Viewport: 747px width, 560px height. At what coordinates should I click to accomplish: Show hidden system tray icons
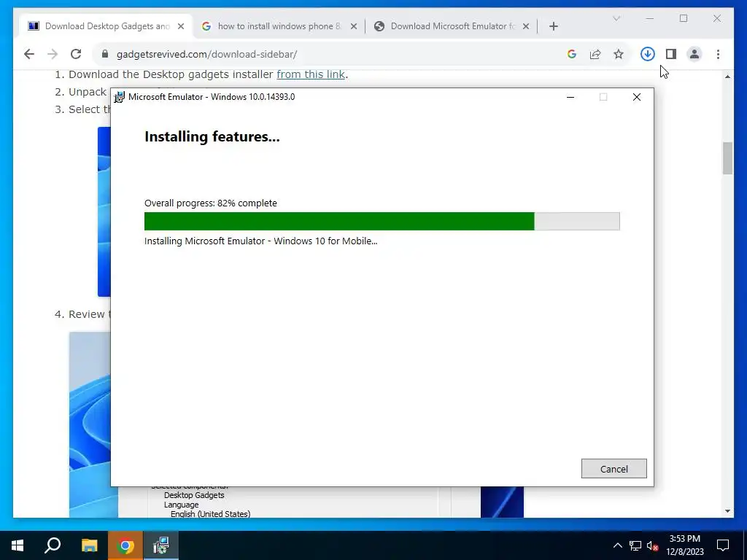point(617,545)
